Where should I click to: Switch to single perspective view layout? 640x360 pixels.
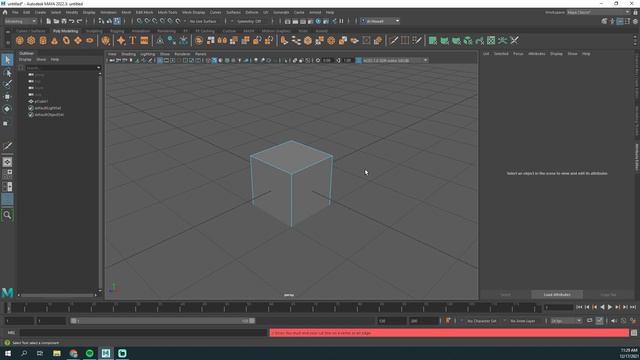[7, 162]
